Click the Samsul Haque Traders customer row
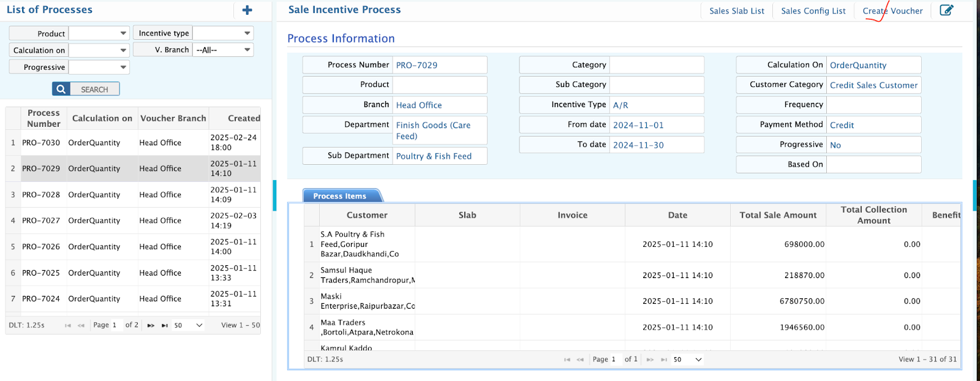Image resolution: width=980 pixels, height=381 pixels. point(631,275)
